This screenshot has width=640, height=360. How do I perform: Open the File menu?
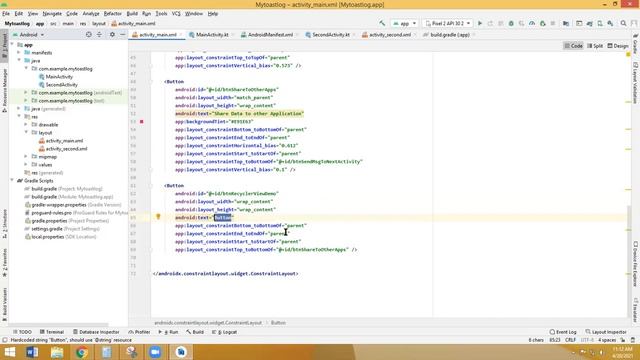click(6, 13)
